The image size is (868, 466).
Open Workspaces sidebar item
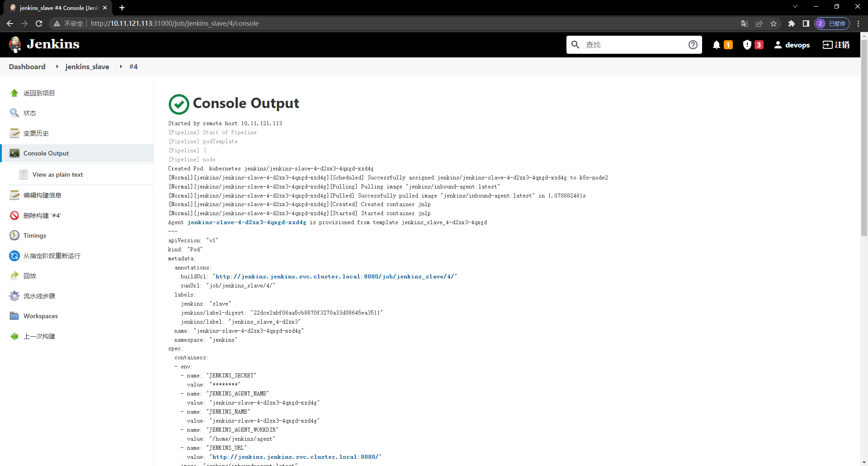[x=41, y=316]
